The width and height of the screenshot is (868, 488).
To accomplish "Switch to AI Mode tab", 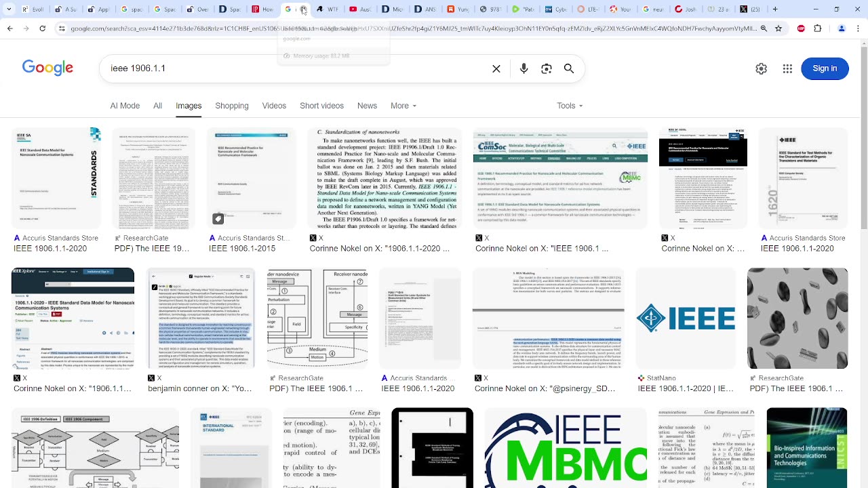I will point(125,106).
